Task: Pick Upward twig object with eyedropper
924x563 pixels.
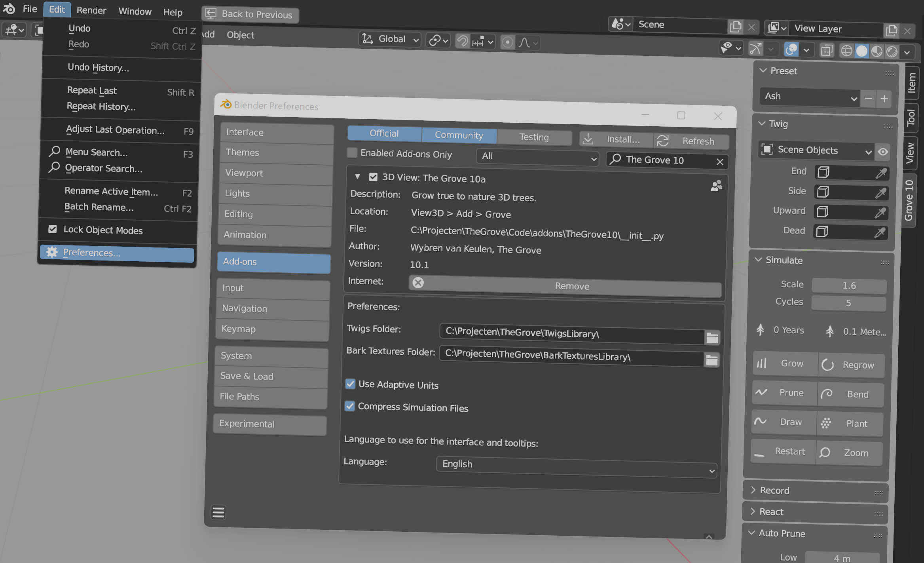Action: coord(880,213)
